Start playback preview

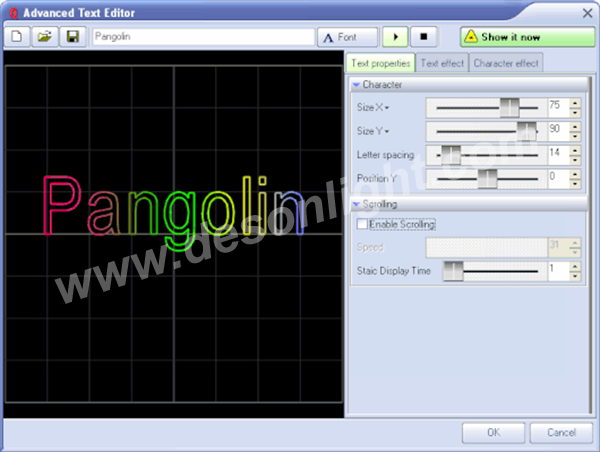(395, 37)
